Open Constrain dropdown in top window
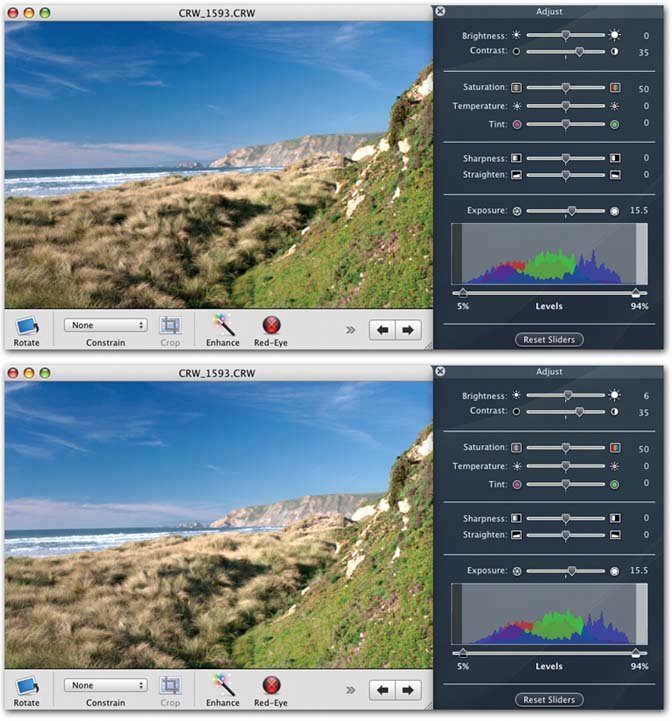The width and height of the screenshot is (672, 721). tap(106, 325)
